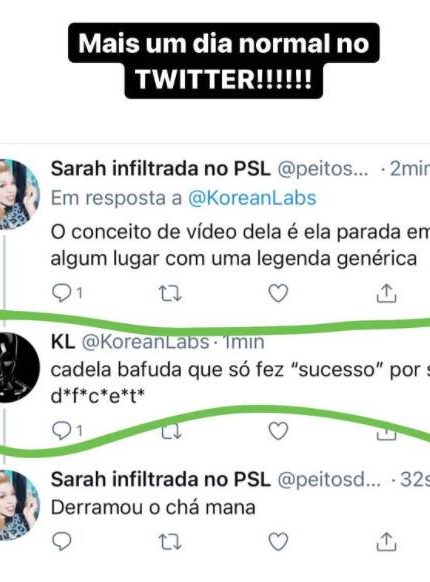Image resolution: width=430 pixels, height=582 pixels.
Task: Reply to first Sarah tweet via comment icon
Action: click(62, 294)
